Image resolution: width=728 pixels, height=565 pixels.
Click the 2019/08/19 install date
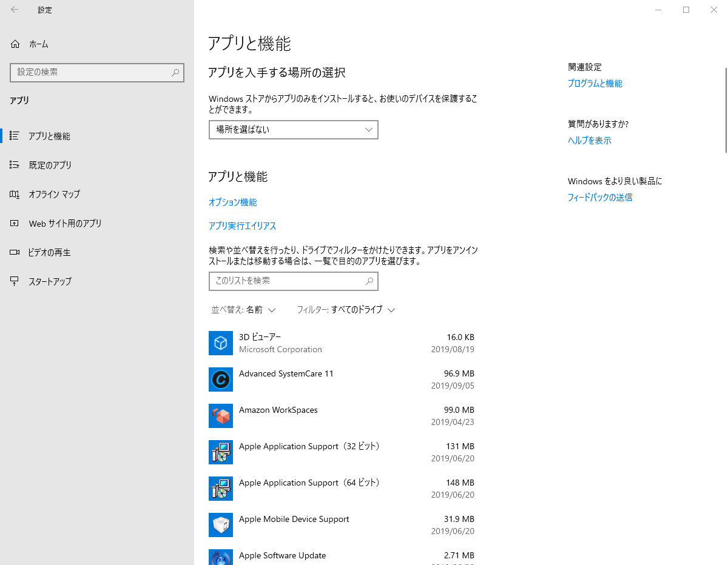click(x=453, y=350)
